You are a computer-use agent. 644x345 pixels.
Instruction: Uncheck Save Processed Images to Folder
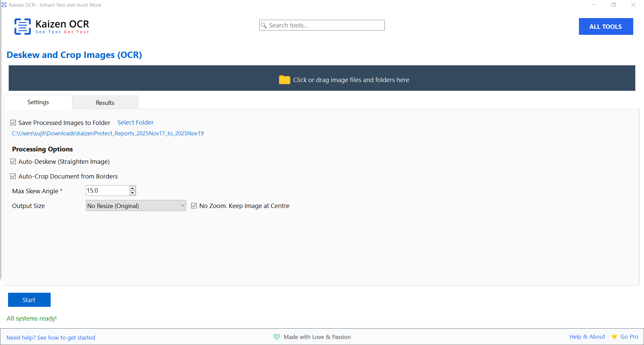tap(13, 123)
